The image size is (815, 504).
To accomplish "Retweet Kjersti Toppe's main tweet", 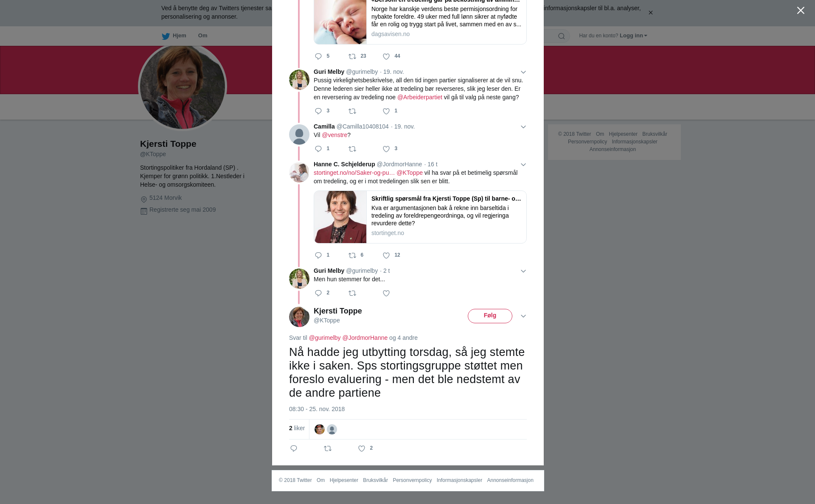I will (x=328, y=448).
